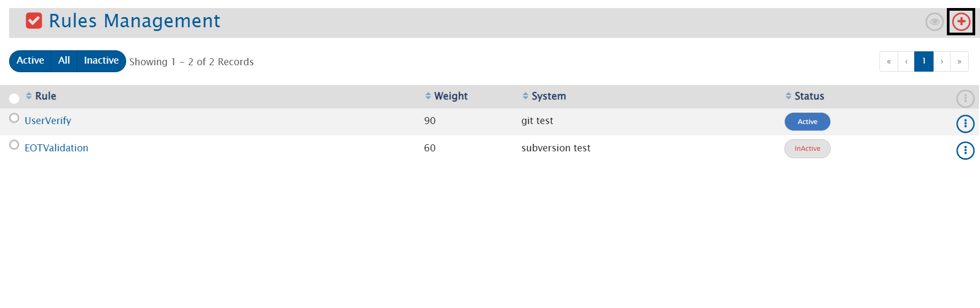Click the eye view icon in header

(x=934, y=22)
